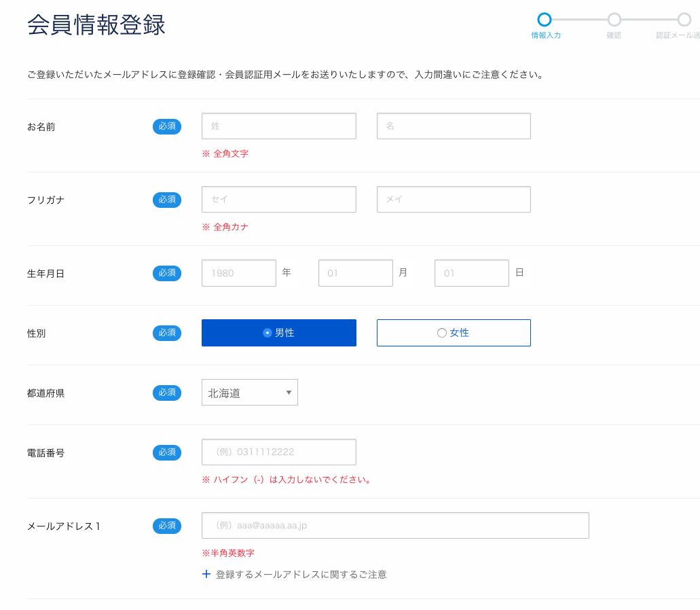700x610 pixels.
Task: Click the ※ 全角文字 note
Action: point(225,154)
